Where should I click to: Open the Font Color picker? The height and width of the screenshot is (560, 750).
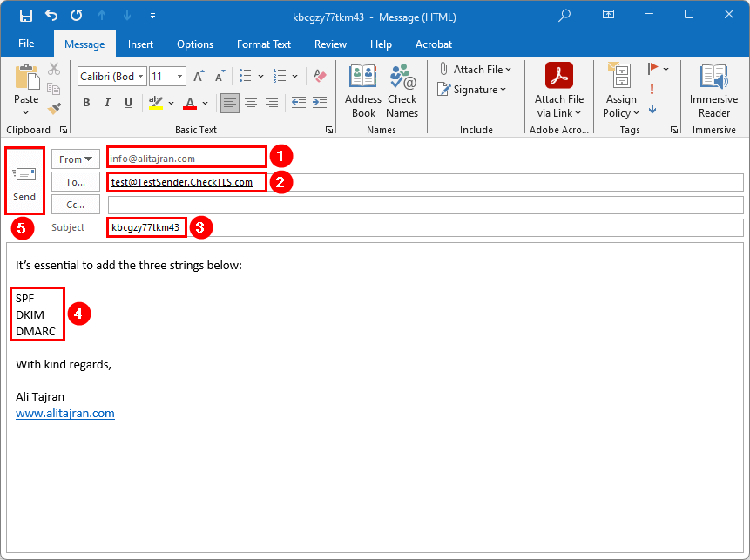[x=190, y=103]
